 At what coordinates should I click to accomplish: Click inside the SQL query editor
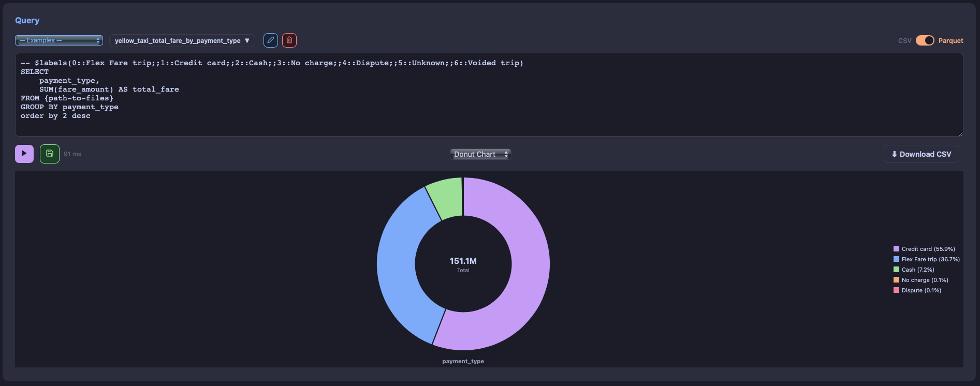(x=489, y=94)
